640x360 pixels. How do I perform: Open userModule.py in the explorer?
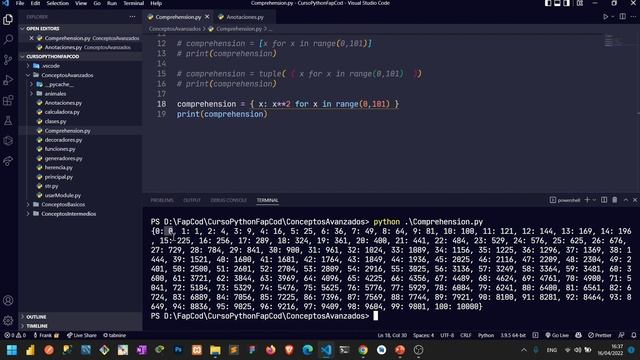click(x=62, y=196)
